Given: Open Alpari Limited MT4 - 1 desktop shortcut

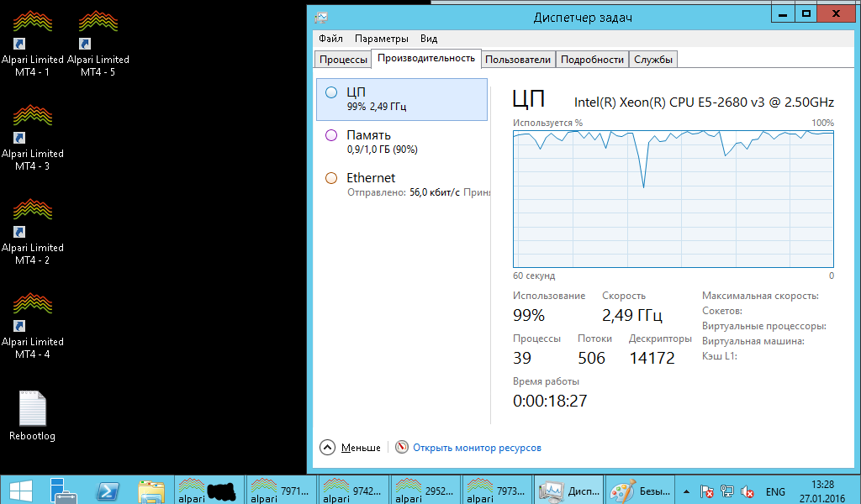Looking at the screenshot, I should click(x=33, y=45).
